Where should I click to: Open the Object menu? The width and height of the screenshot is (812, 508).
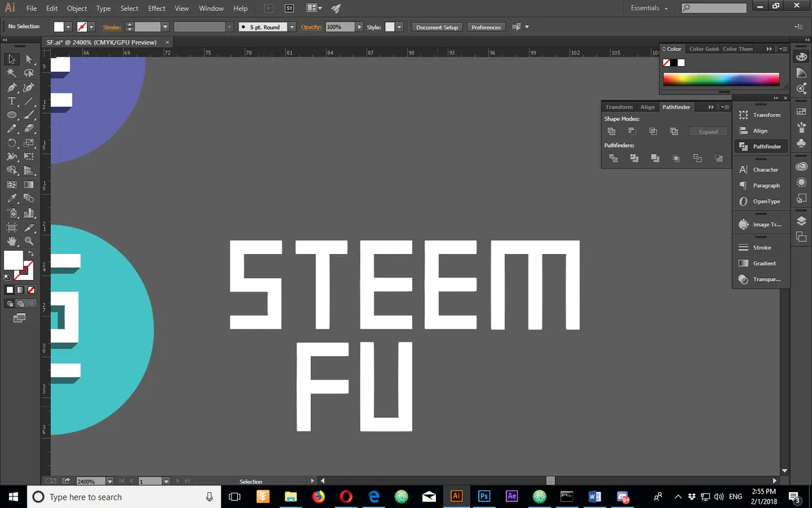tap(77, 8)
